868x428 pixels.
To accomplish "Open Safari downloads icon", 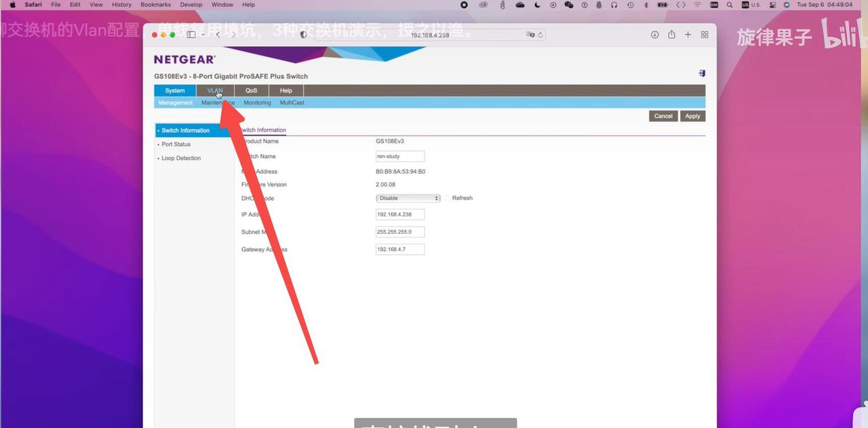I will point(654,35).
